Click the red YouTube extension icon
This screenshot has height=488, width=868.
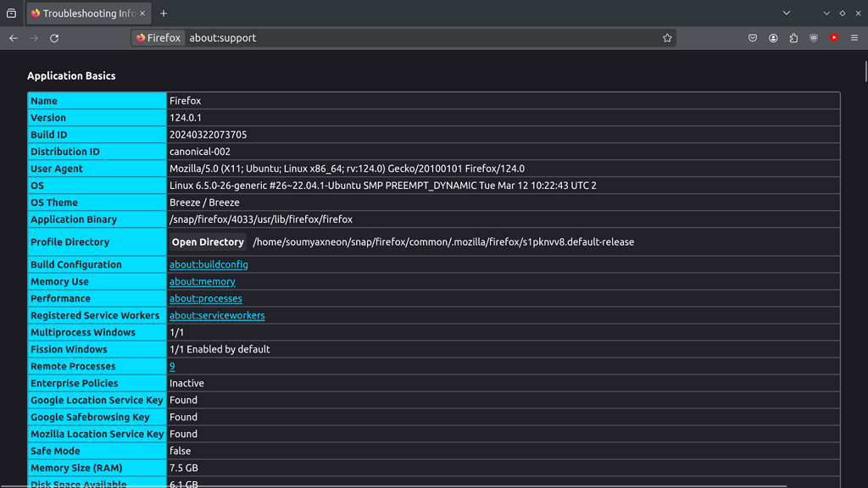pos(834,38)
